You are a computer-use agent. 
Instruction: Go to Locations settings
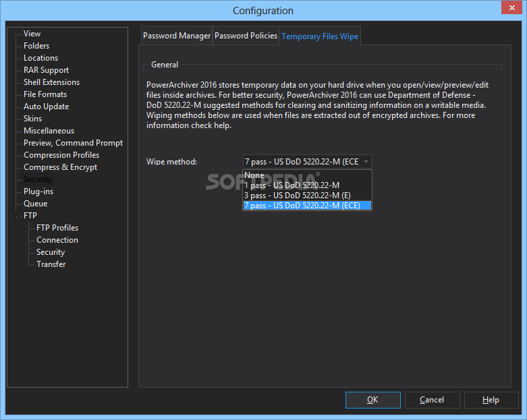pyautogui.click(x=40, y=58)
